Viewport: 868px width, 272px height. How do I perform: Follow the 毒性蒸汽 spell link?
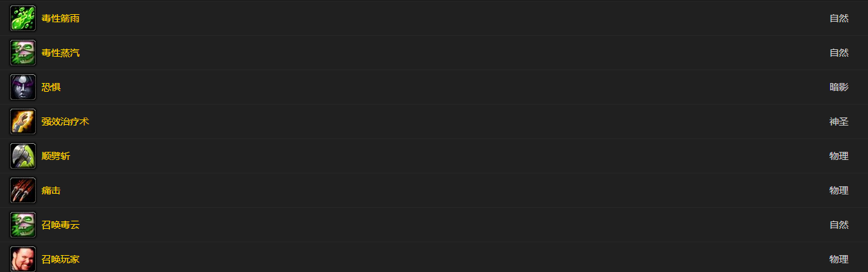pos(60,53)
